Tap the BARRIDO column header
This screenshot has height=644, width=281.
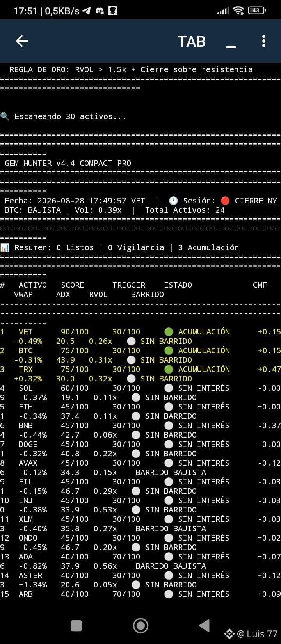click(148, 294)
